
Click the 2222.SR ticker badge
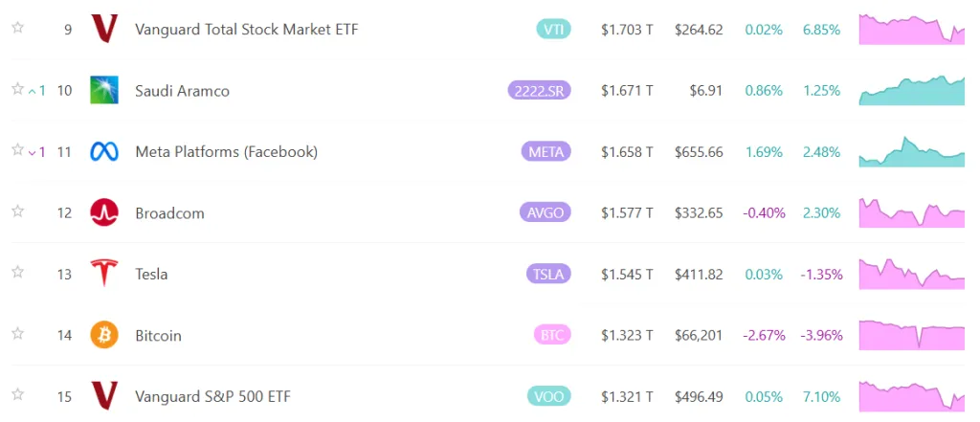coord(539,90)
